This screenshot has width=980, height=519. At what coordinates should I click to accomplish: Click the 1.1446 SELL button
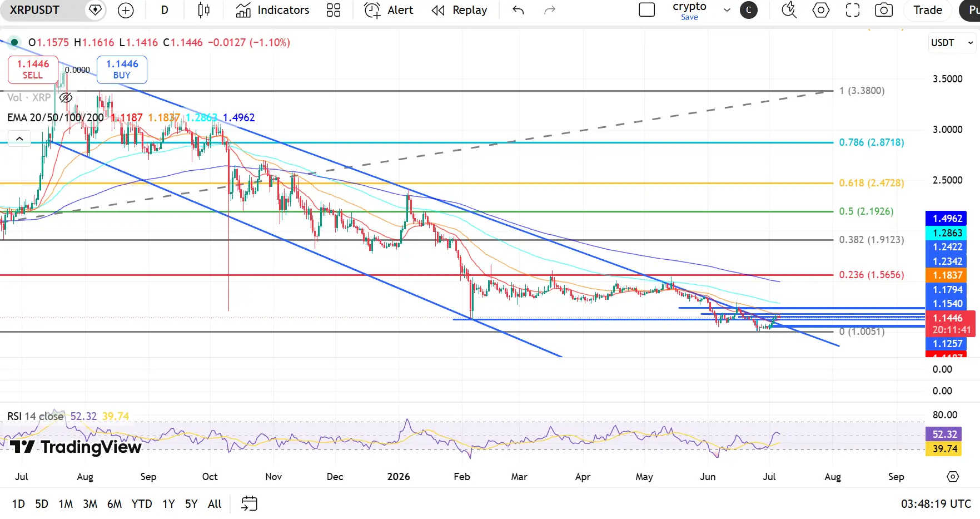click(33, 70)
